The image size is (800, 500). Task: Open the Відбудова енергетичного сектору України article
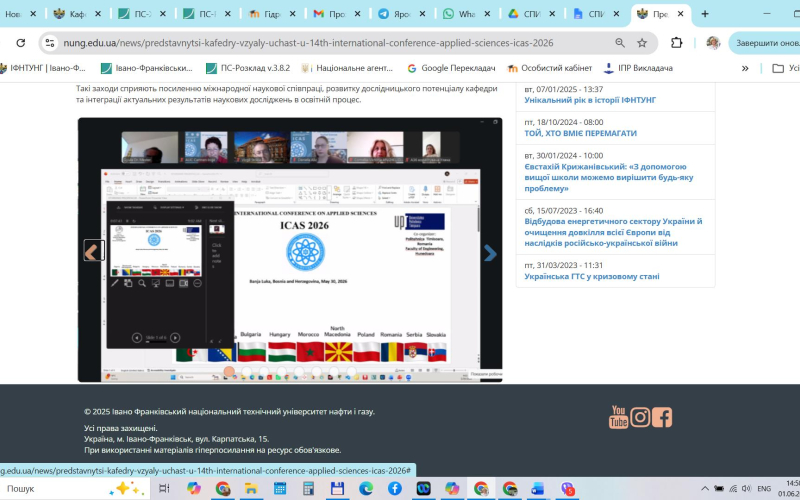tap(613, 232)
